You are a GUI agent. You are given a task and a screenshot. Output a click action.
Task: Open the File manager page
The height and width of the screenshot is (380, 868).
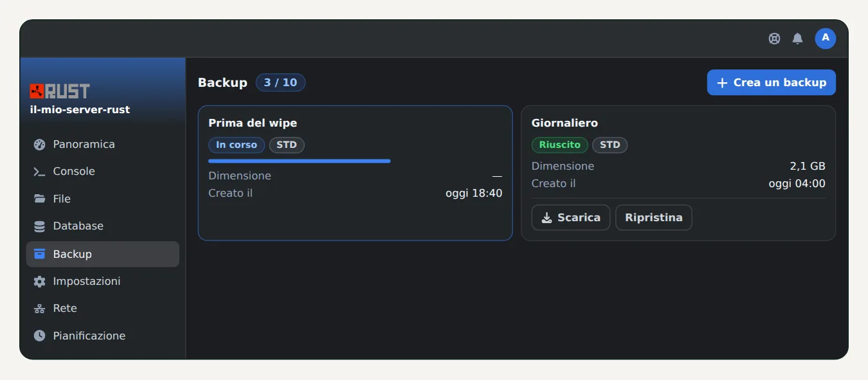click(103, 199)
